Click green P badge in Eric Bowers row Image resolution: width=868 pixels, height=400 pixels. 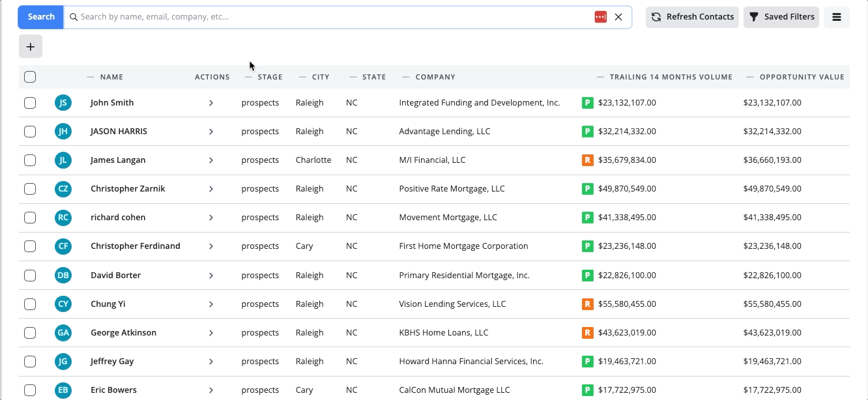(588, 390)
